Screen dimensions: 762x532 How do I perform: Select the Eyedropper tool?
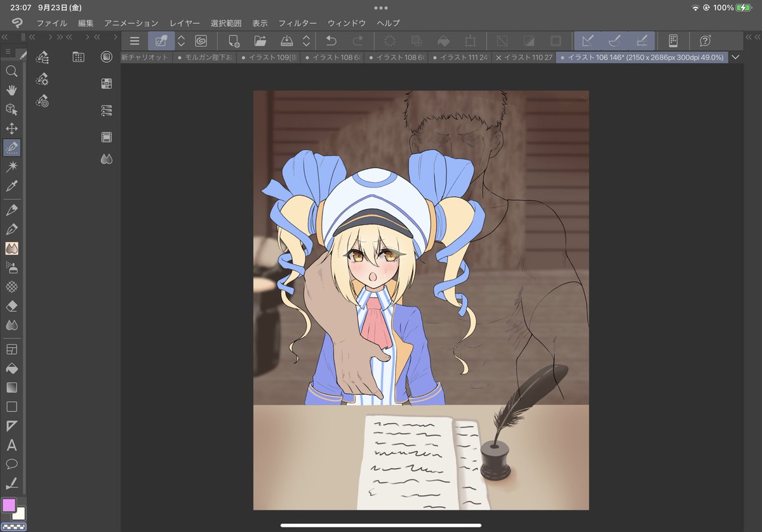click(x=11, y=185)
